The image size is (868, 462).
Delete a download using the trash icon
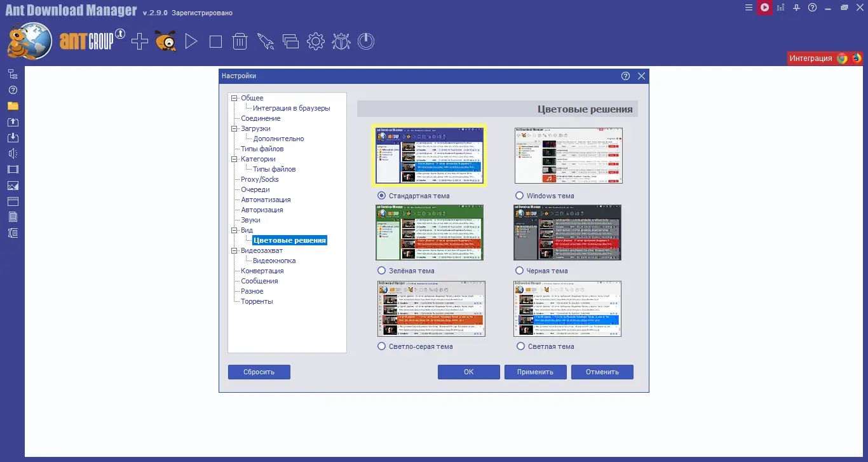coord(240,41)
